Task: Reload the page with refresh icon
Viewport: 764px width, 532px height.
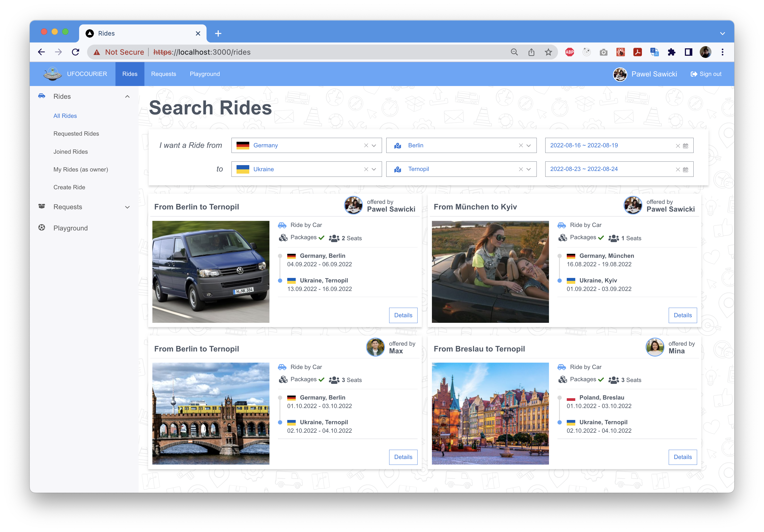Action: point(76,52)
